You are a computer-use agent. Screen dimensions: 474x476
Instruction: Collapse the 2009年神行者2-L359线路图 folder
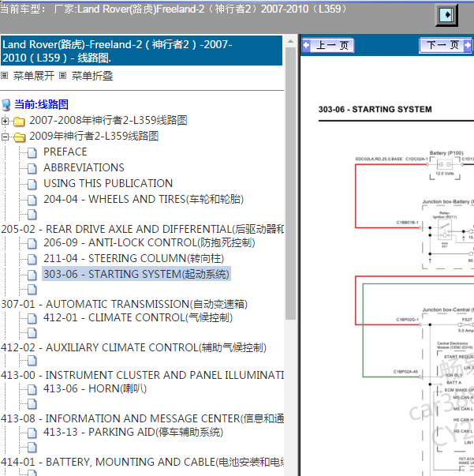pyautogui.click(x=5, y=137)
